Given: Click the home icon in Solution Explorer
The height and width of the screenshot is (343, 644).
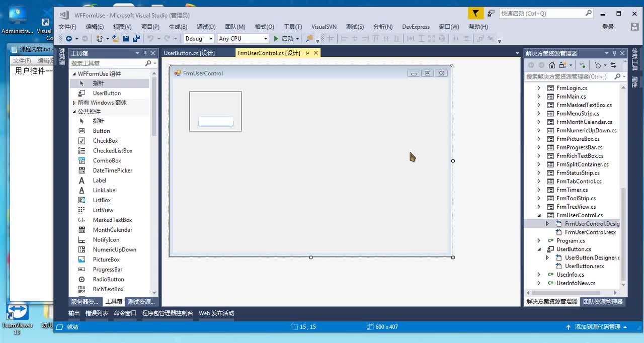Looking at the screenshot, I should point(552,65).
